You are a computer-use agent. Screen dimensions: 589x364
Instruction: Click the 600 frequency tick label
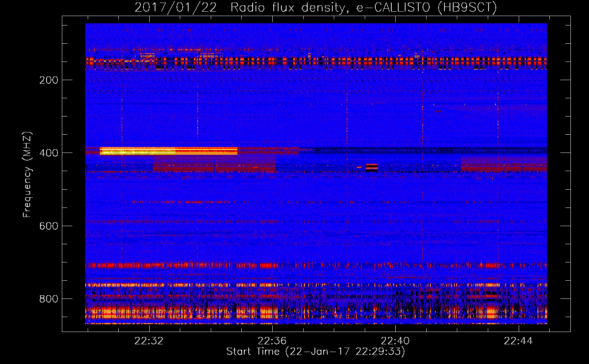pos(49,226)
